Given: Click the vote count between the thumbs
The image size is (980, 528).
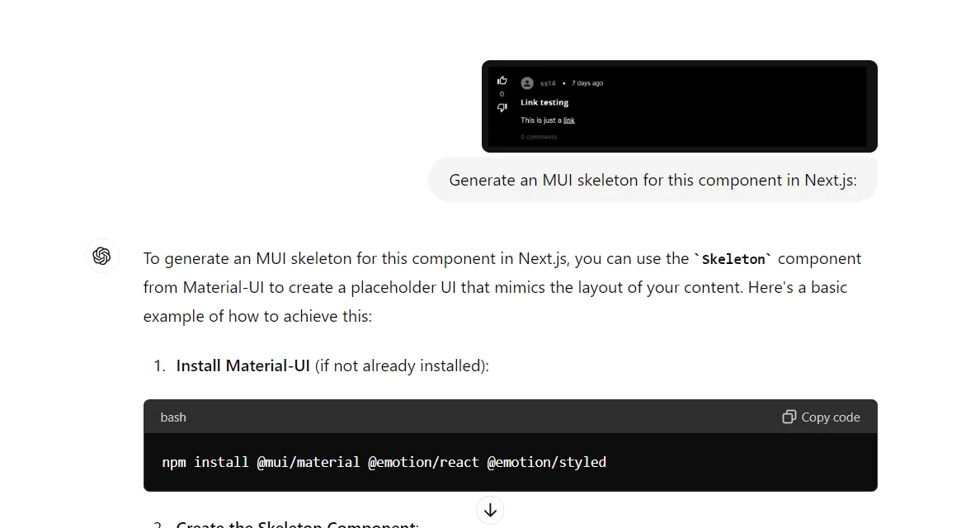Looking at the screenshot, I should (502, 94).
